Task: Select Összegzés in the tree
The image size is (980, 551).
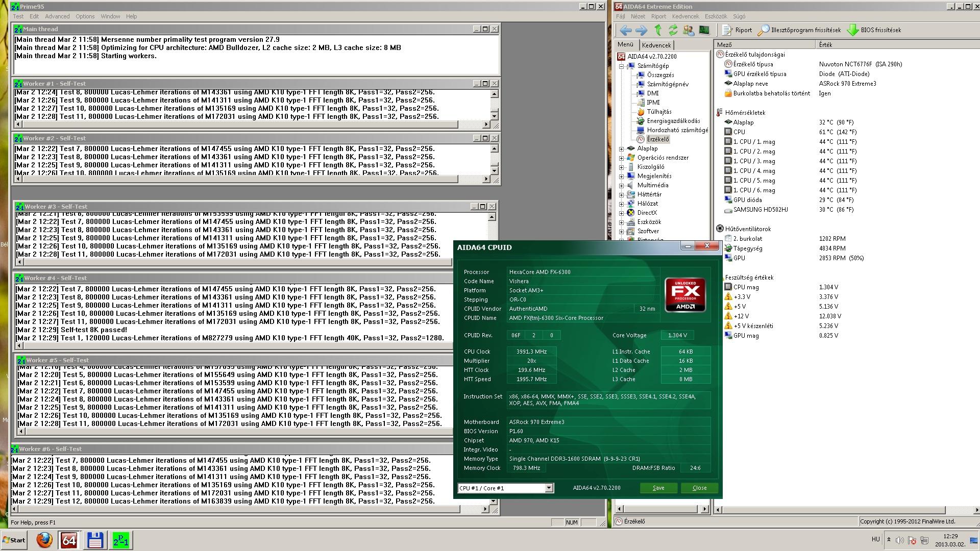Action: (660, 75)
